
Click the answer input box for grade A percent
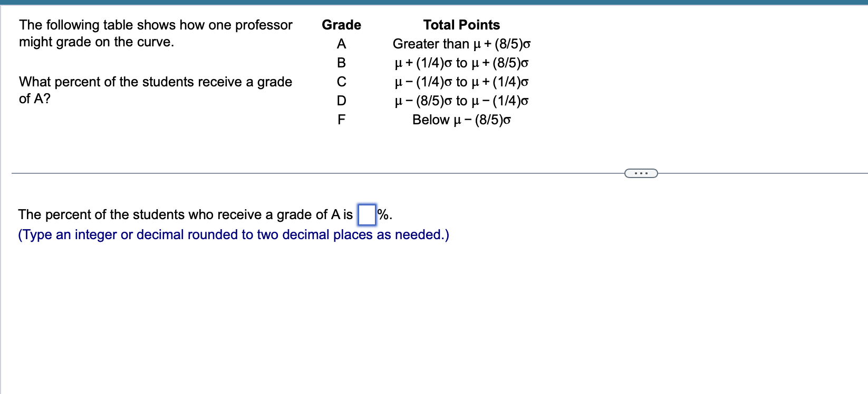click(367, 214)
